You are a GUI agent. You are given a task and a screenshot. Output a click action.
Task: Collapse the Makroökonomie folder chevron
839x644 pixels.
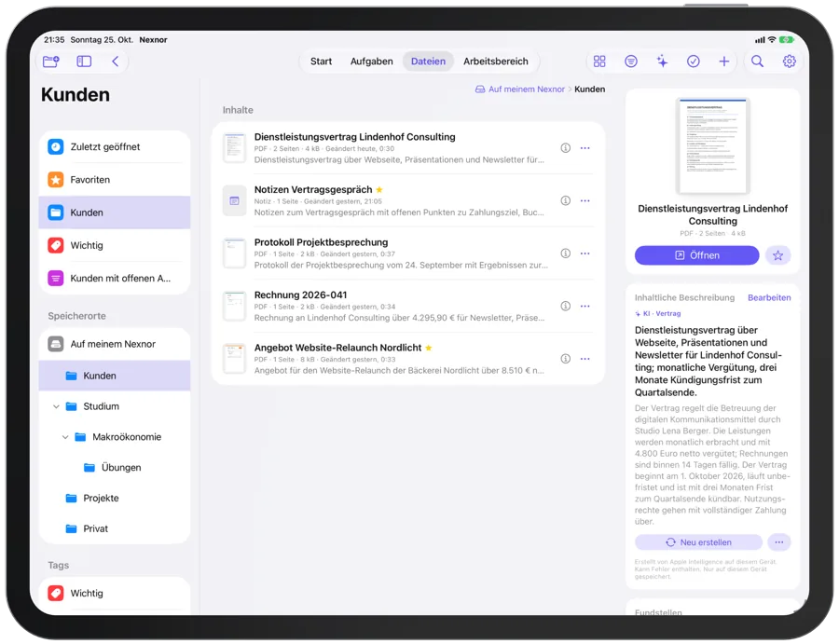coord(65,437)
